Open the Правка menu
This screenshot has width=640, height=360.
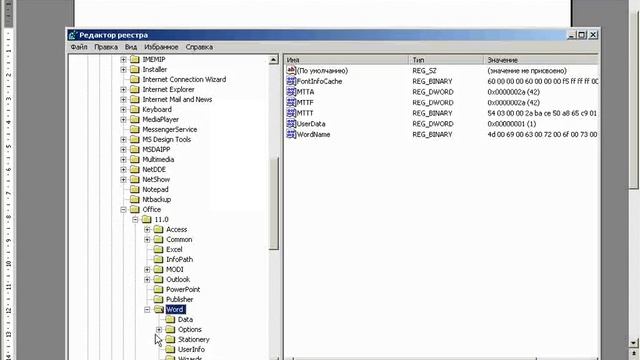pos(106,47)
